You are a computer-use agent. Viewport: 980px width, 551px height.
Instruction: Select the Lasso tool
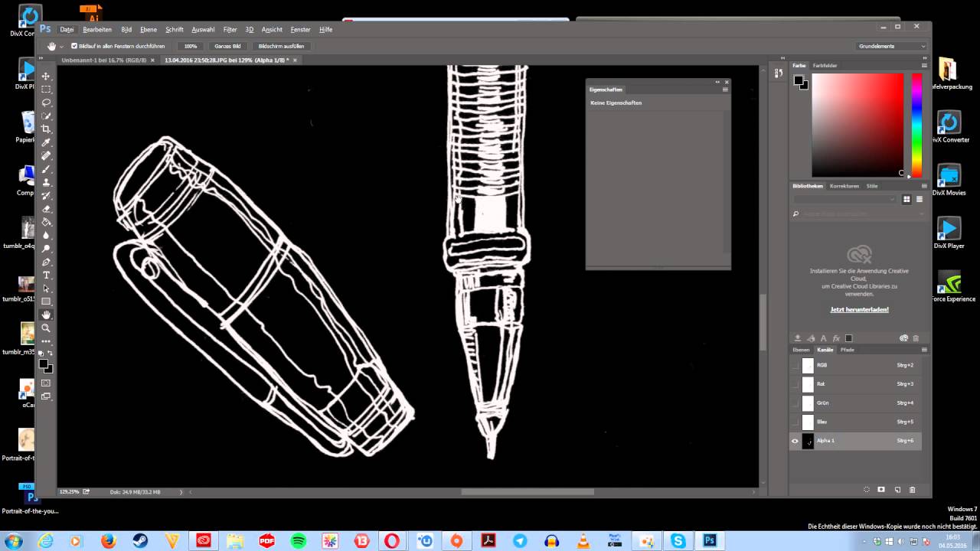(46, 103)
